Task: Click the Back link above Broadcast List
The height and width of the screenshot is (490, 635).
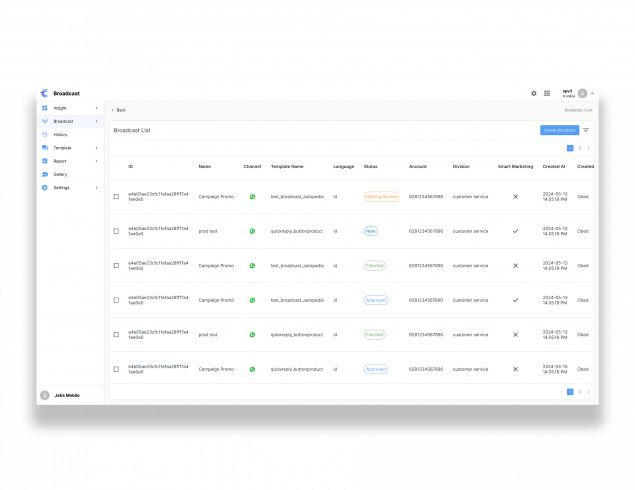Action: (119, 110)
